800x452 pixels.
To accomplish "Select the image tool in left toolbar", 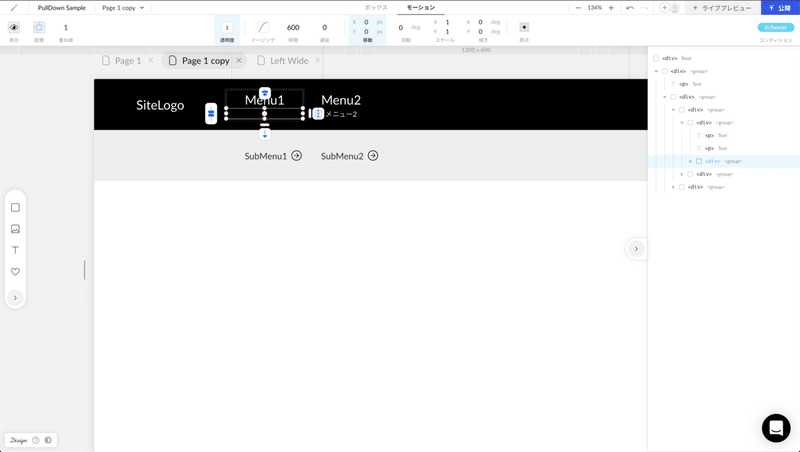I will 15,229.
